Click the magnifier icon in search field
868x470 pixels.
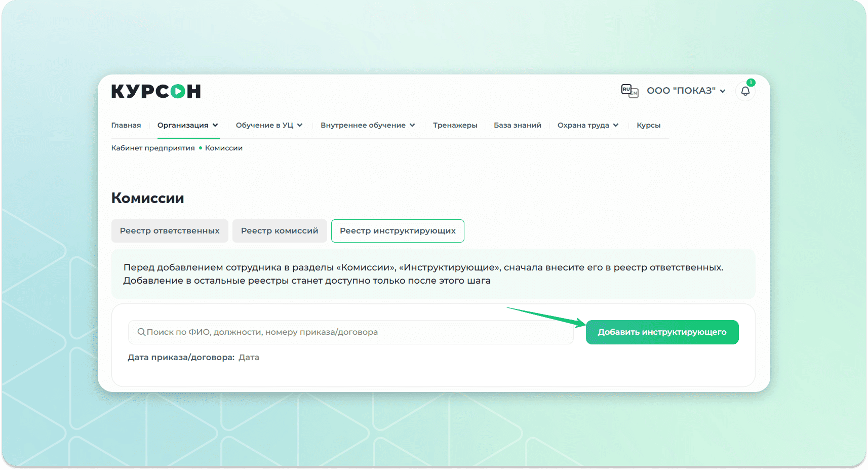141,332
